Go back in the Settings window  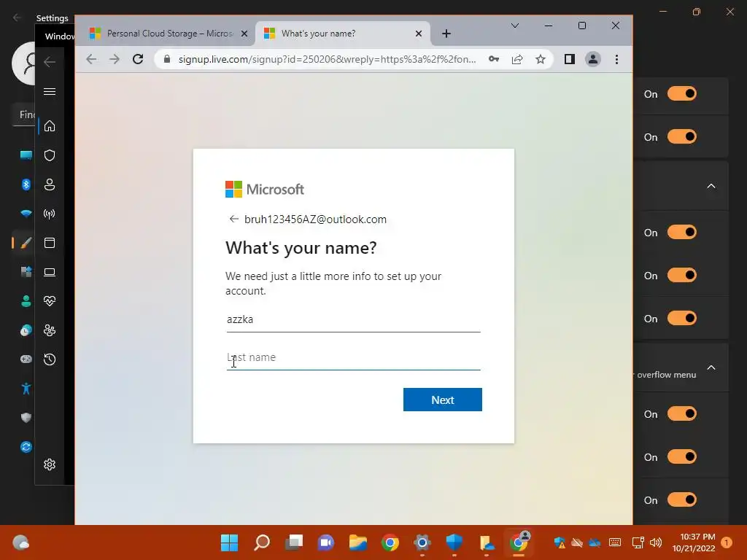[x=18, y=17]
